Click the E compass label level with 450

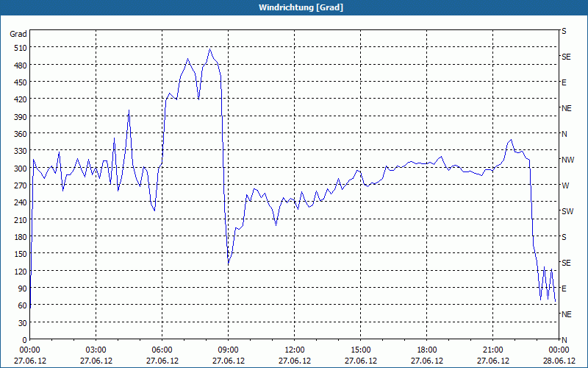pyautogui.click(x=564, y=82)
